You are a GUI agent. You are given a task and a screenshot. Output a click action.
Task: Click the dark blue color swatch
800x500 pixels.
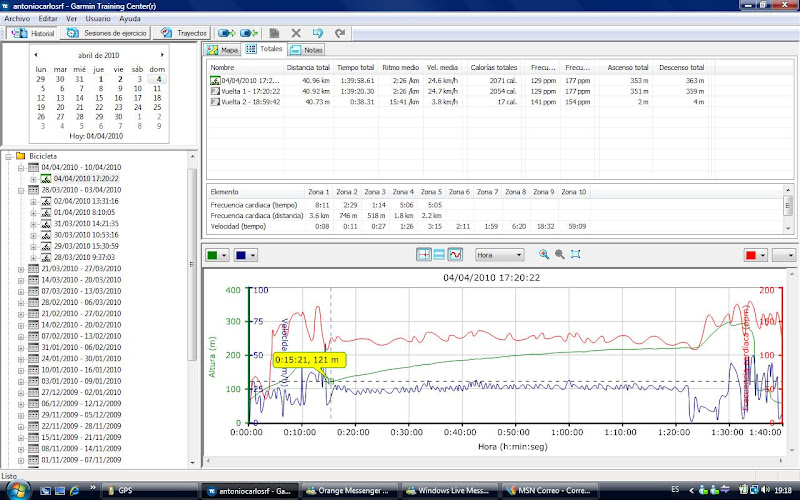coord(241,255)
